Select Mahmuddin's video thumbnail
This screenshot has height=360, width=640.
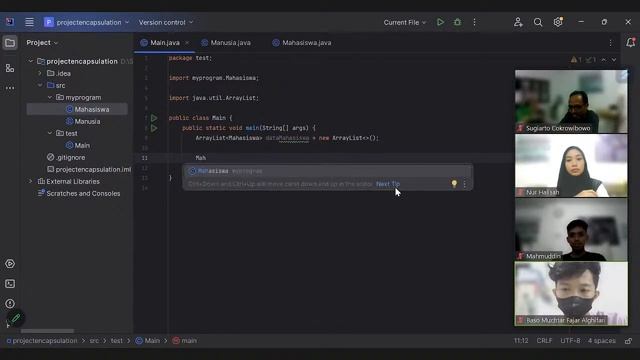pos(571,229)
